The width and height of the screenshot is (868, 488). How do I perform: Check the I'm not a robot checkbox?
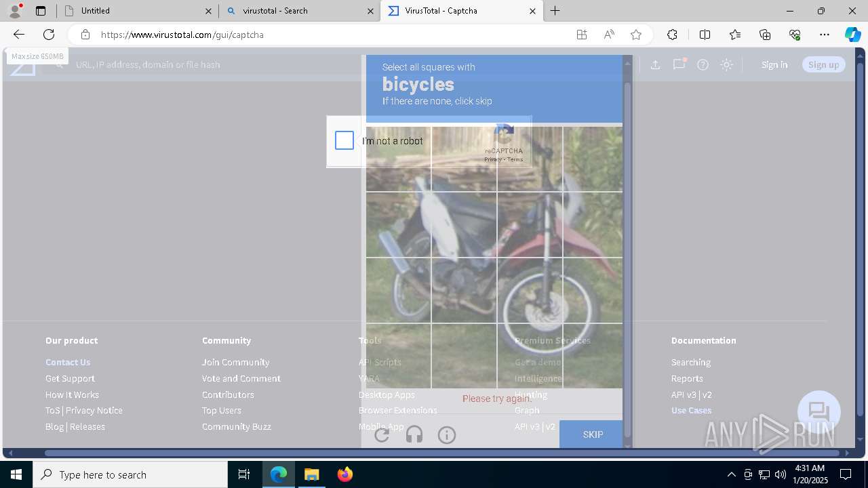(x=344, y=140)
